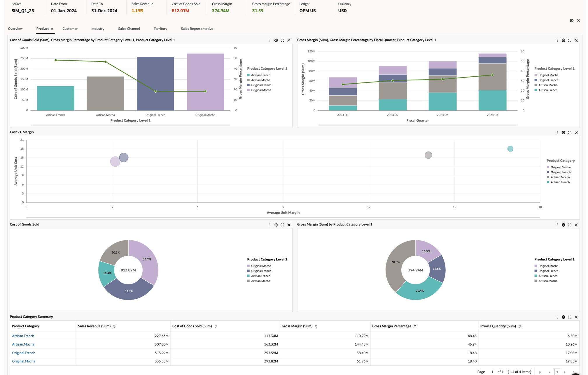The image size is (588, 375).
Task: Toggle Original.Mocha legend in the Fiscal Quarter chart
Action: coord(546,75)
